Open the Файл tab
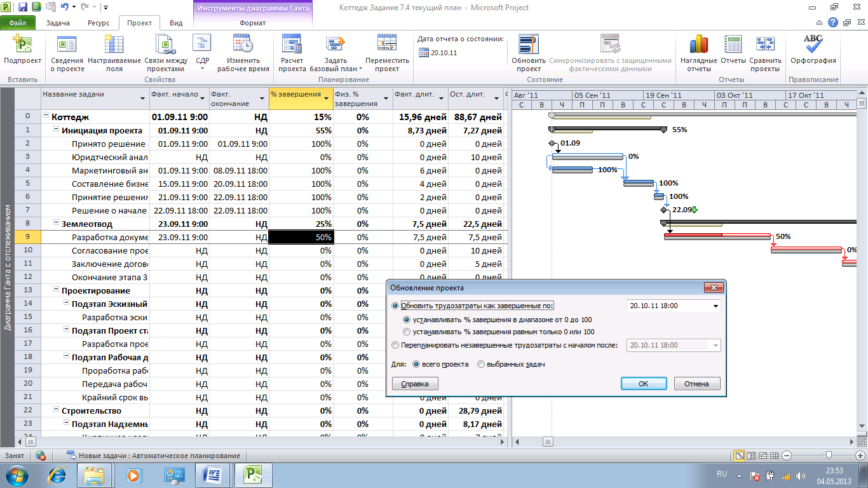Image resolution: width=868 pixels, height=488 pixels. point(18,23)
